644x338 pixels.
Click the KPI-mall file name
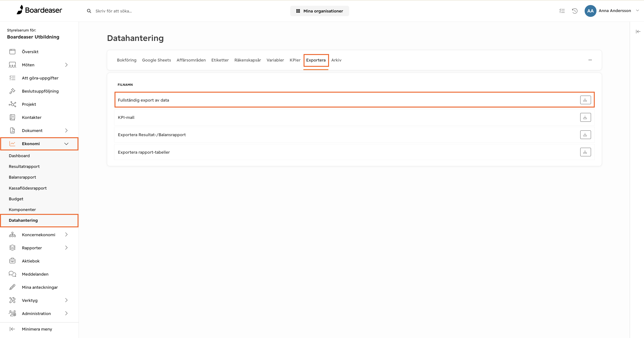pyautogui.click(x=126, y=117)
